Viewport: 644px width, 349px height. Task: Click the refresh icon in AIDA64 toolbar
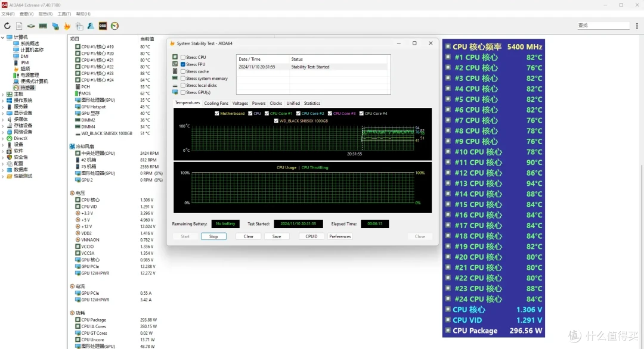click(x=7, y=26)
